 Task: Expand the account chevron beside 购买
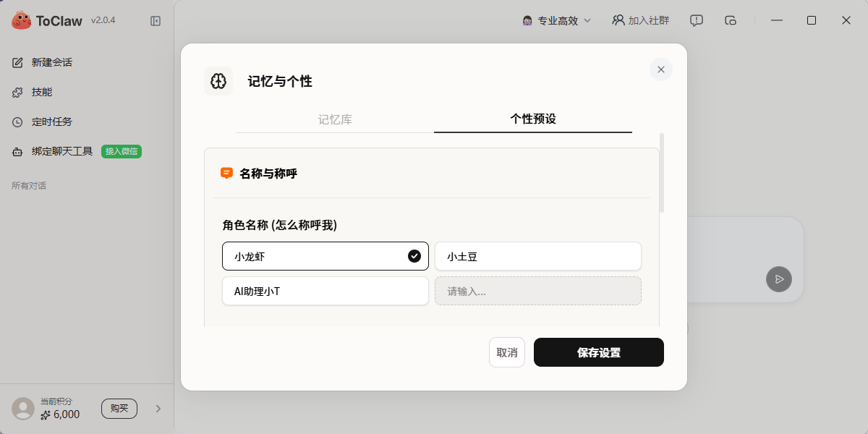click(x=158, y=409)
